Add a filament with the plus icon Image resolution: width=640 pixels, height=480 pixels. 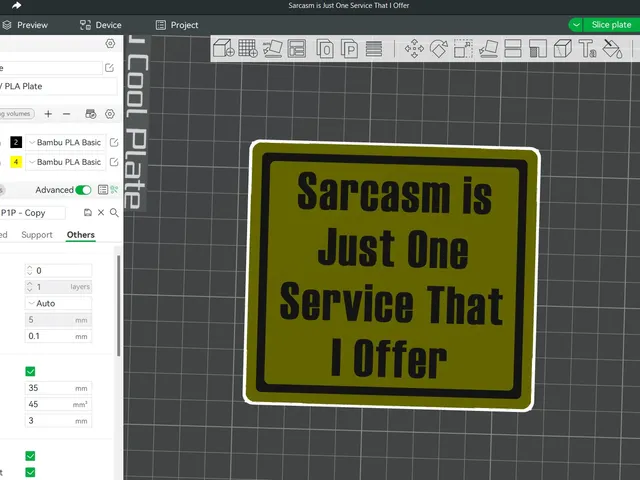[48, 114]
